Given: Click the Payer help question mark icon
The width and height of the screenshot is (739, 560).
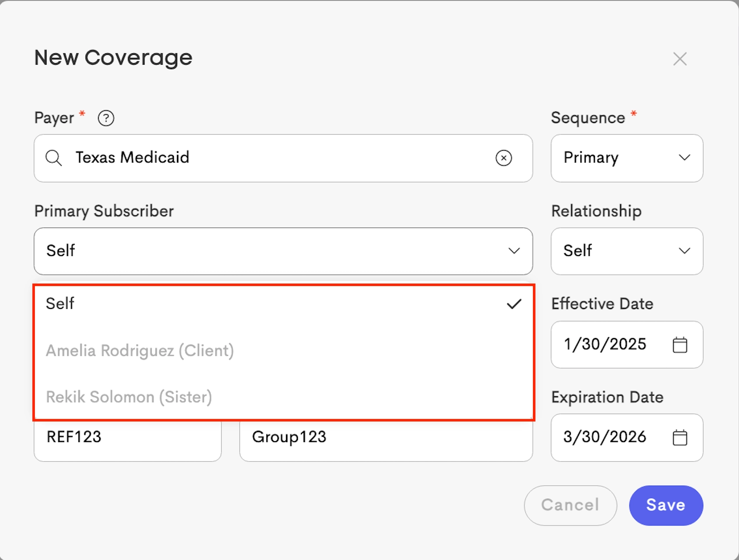Looking at the screenshot, I should click(106, 118).
